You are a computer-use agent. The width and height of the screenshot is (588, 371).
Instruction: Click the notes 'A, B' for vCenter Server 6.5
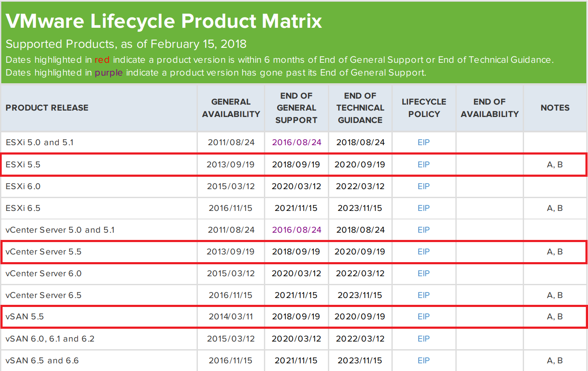(555, 295)
